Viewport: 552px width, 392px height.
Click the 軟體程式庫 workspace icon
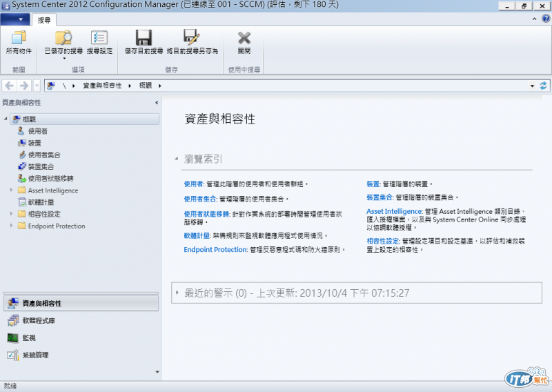13,320
